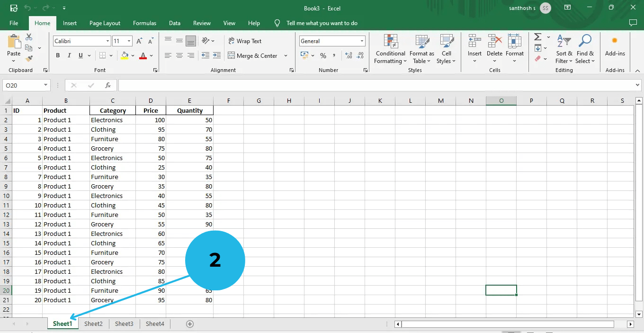
Task: Toggle Merge & Center on selection
Action: tap(255, 55)
